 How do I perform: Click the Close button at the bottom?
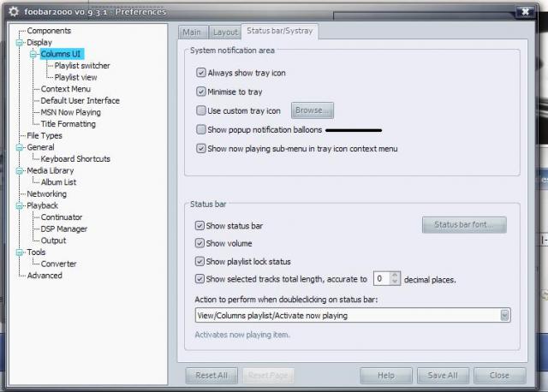coord(499,376)
